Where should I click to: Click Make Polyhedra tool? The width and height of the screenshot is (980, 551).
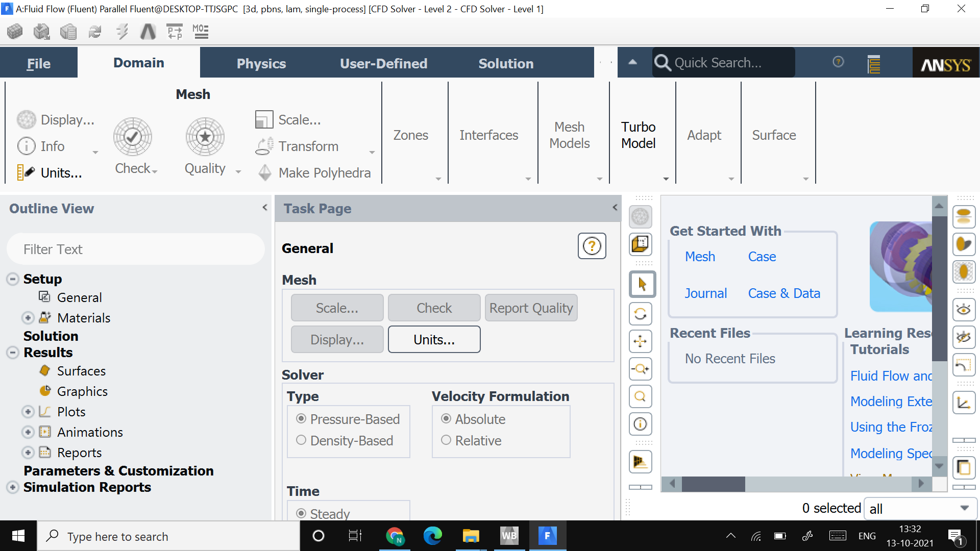[x=314, y=173]
